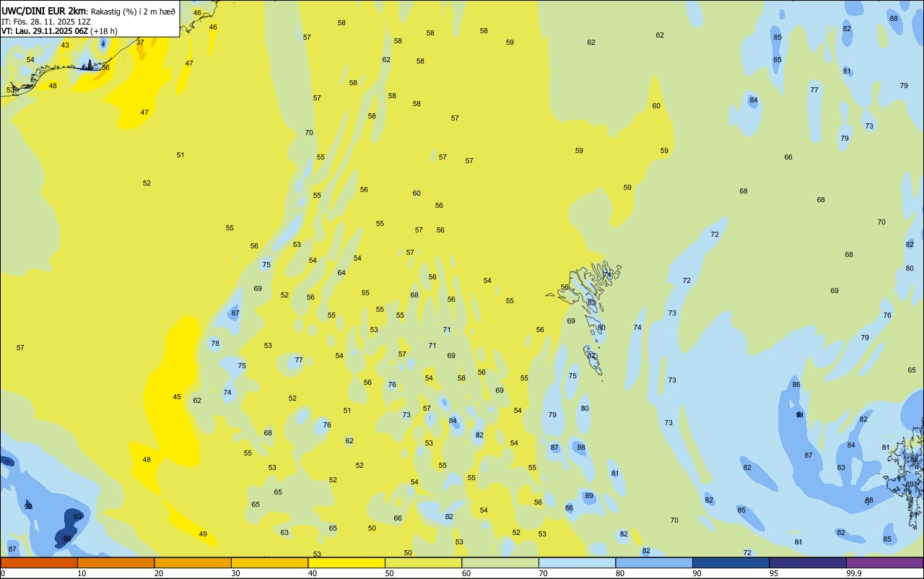Click the humidity value '43' on the map
The height and width of the screenshot is (579, 924).
click(65, 45)
